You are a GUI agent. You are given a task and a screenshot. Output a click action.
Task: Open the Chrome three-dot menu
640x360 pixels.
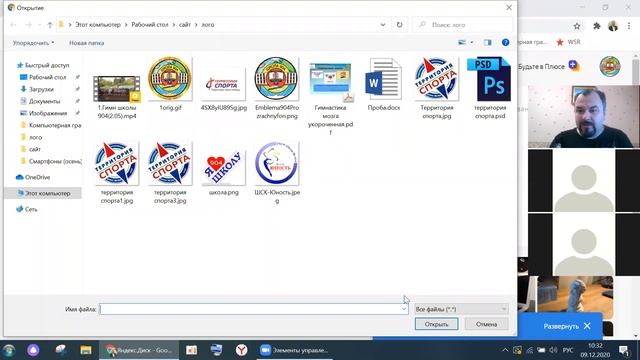[629, 26]
